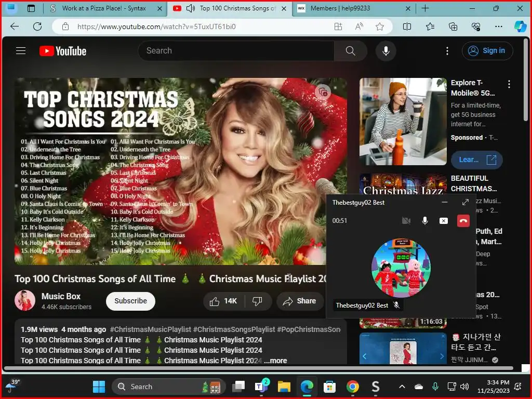This screenshot has height=399, width=532.
Task: Click the Thebestguy02 caller avatar
Action: tap(401, 268)
